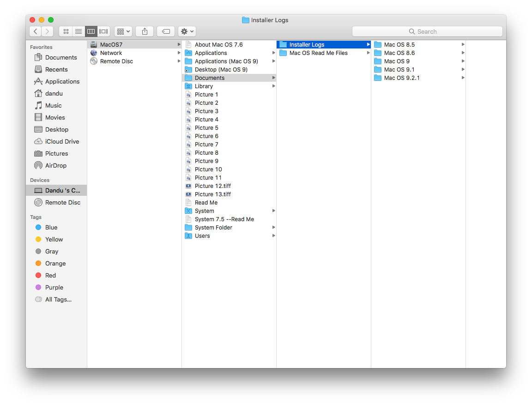Filter by the Orange tag
Viewport: 532px width, 405px height.
coord(56,264)
